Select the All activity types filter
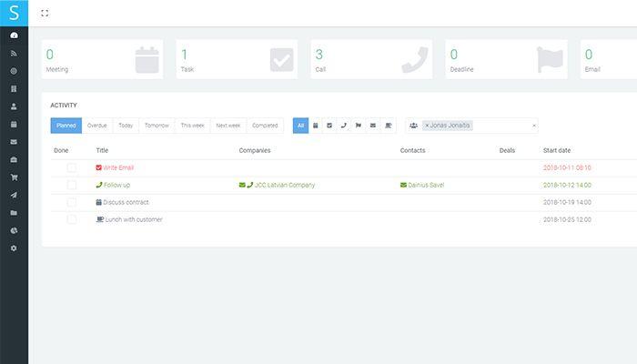The height and width of the screenshot is (364, 637). 300,126
